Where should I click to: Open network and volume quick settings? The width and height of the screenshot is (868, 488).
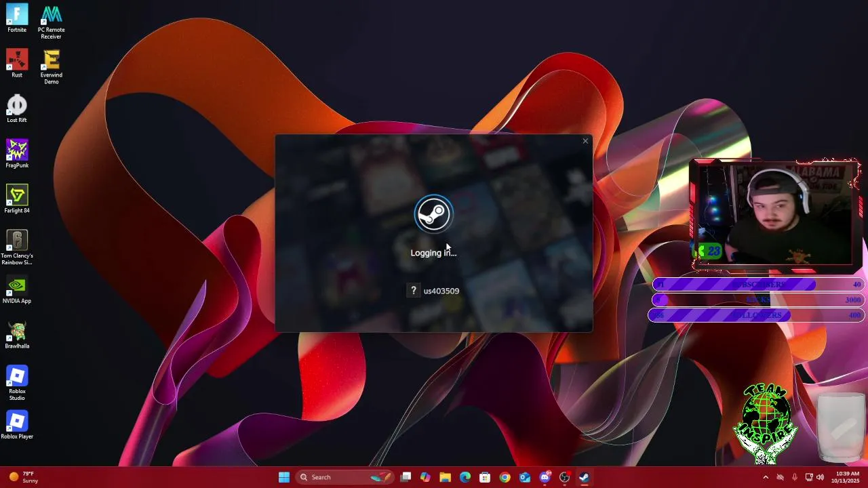click(814, 477)
